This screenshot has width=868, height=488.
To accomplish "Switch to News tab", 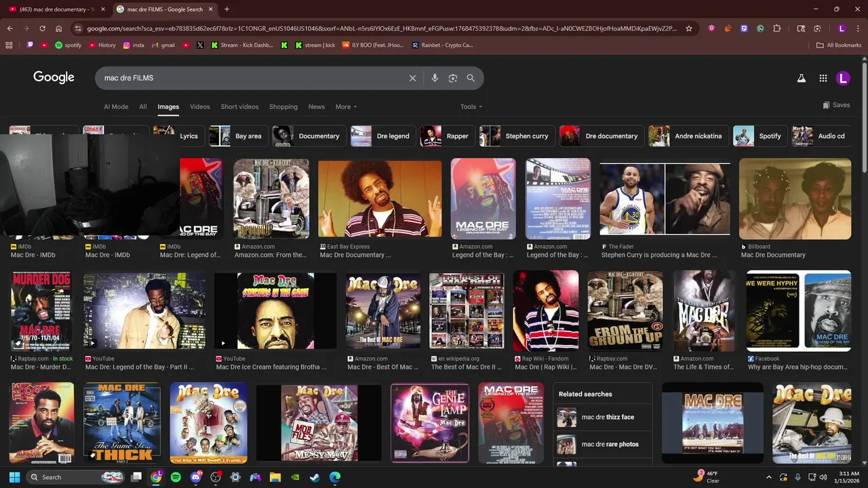I will pos(317,106).
